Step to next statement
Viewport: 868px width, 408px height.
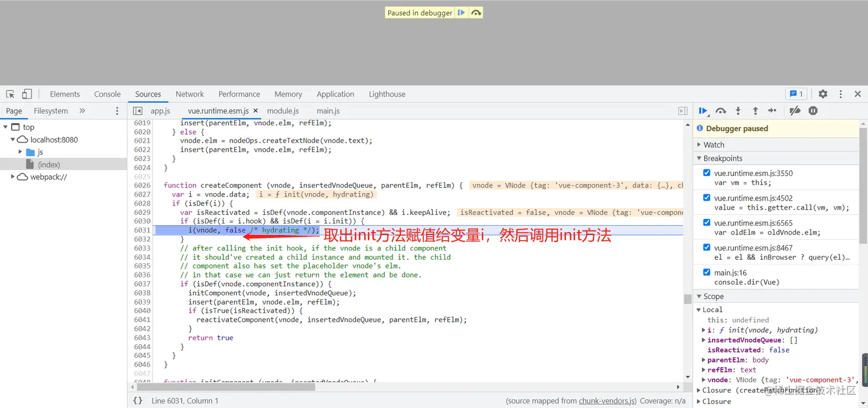point(773,111)
